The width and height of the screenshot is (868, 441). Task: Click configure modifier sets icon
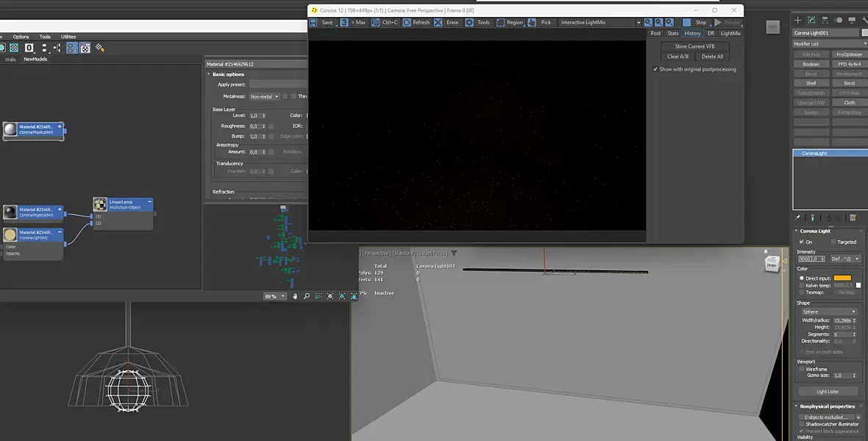click(853, 218)
